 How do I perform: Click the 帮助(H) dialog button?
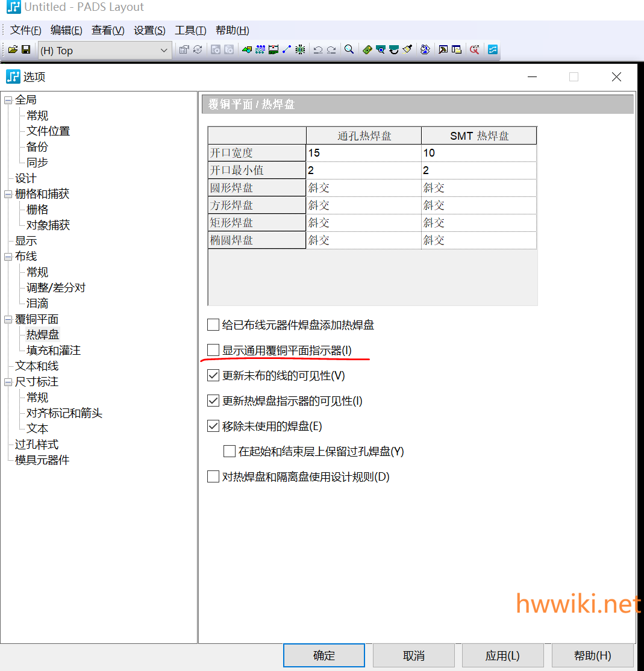(593, 655)
